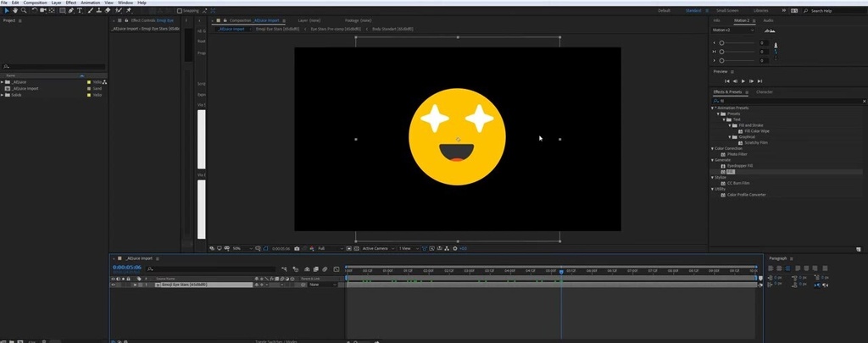Select the Pan Behind anchor point tool
Image resolution: width=868 pixels, height=343 pixels.
click(x=52, y=10)
